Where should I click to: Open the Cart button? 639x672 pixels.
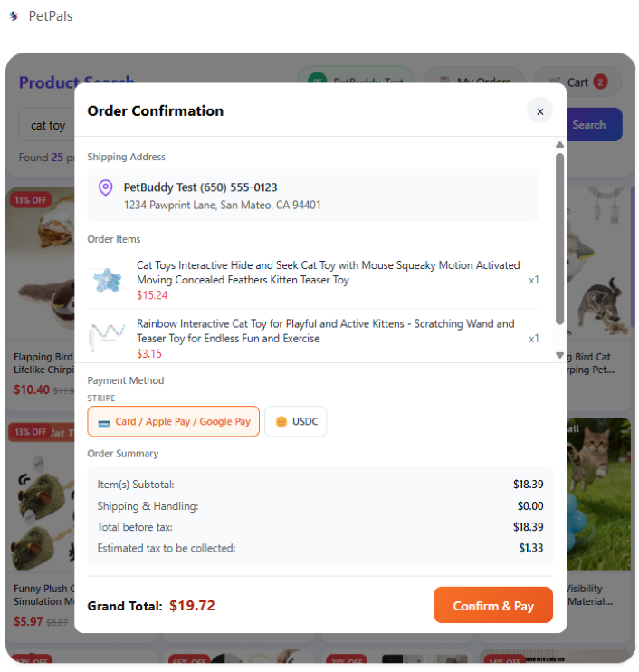coord(577,82)
